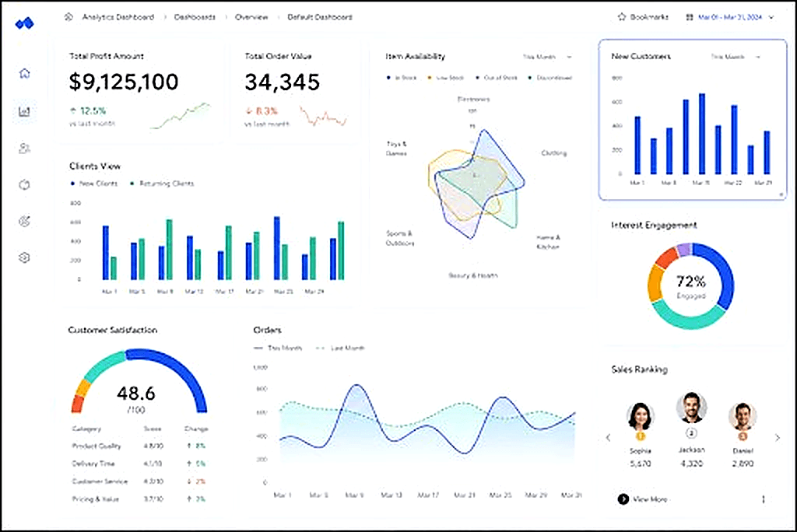Toggle Low Stock legend item
797x532 pixels.
(x=446, y=78)
